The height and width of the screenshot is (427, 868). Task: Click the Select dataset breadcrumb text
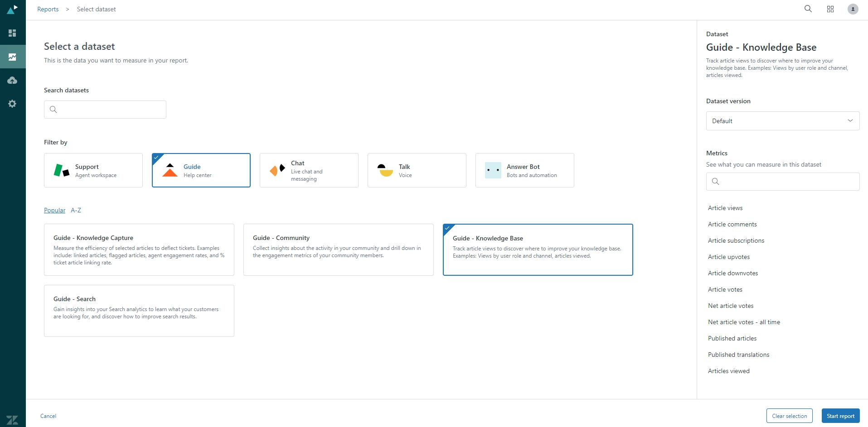click(96, 9)
